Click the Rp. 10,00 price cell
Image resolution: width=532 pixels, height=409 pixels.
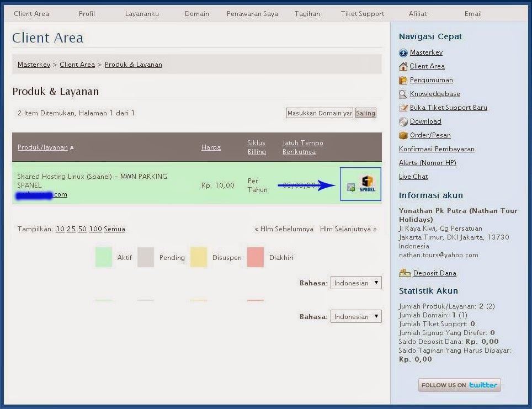(x=218, y=185)
